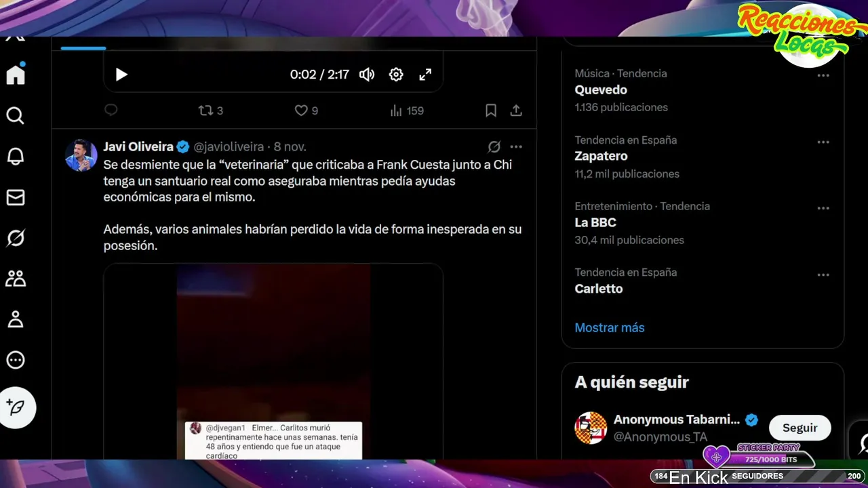Open the @Anonymous_TA handle
Image resolution: width=868 pixels, height=488 pixels.
[x=660, y=437]
